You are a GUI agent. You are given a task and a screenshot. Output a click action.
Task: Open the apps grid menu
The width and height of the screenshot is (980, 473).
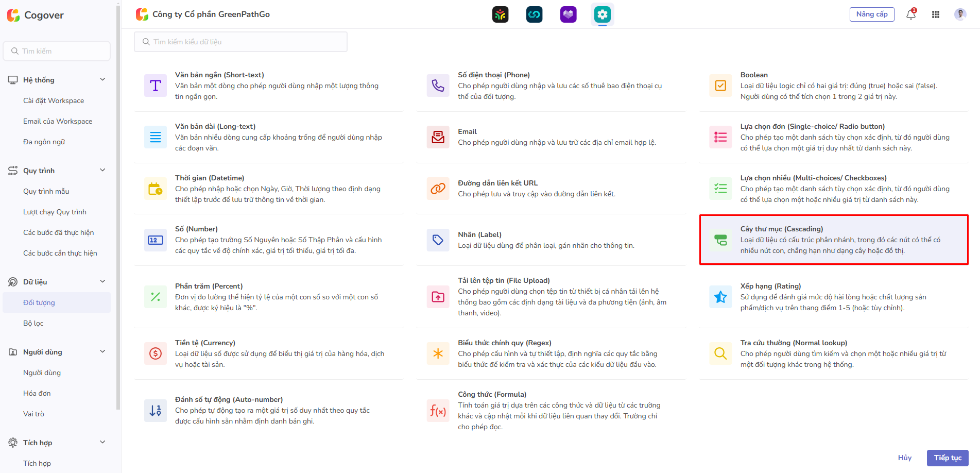[x=936, y=14]
